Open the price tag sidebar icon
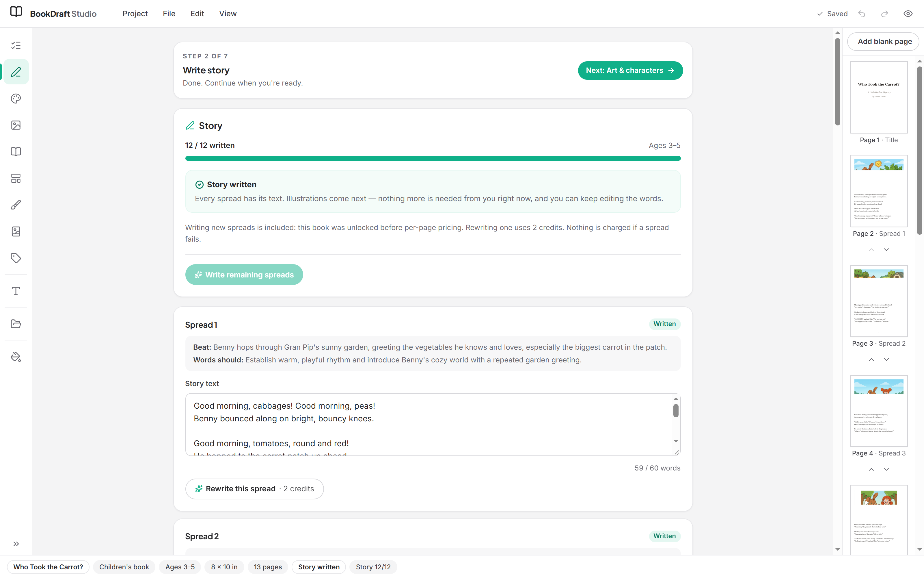924x578 pixels. tap(16, 258)
